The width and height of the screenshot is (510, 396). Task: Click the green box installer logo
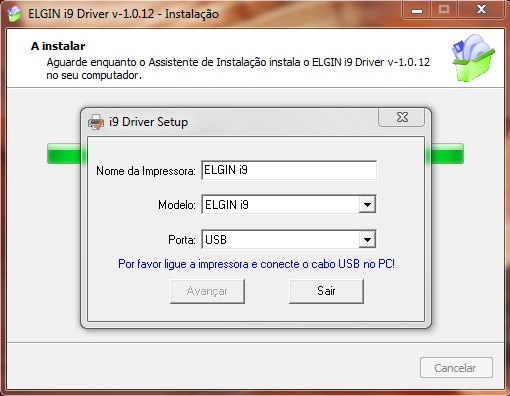click(473, 58)
